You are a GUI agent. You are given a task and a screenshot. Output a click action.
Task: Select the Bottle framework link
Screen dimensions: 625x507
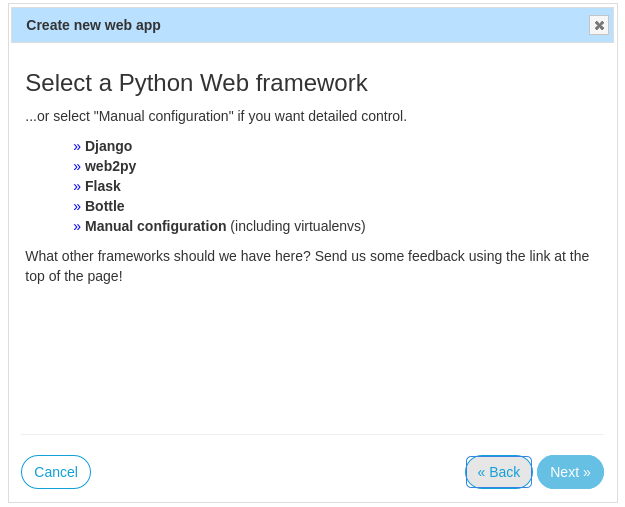(x=104, y=206)
